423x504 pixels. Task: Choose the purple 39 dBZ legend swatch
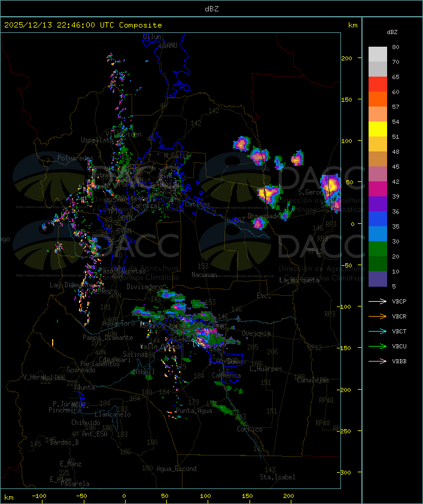click(x=378, y=204)
